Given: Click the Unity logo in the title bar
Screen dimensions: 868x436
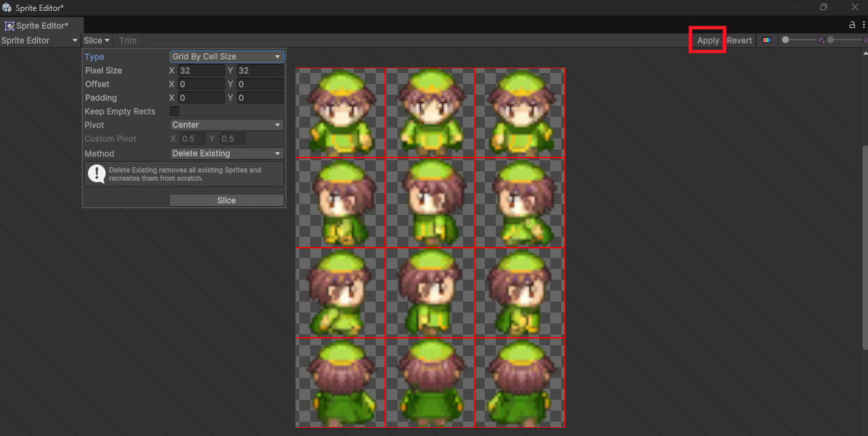Looking at the screenshot, I should [x=7, y=7].
